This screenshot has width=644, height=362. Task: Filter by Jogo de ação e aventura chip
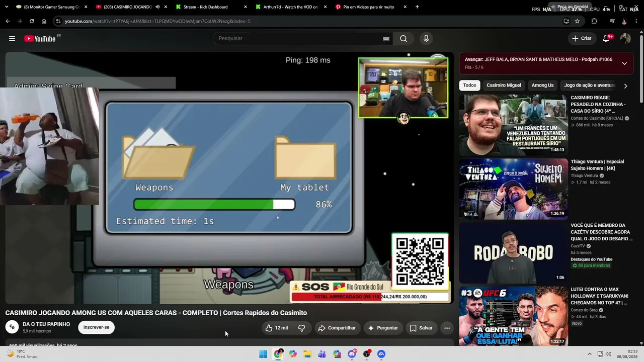[x=590, y=85]
